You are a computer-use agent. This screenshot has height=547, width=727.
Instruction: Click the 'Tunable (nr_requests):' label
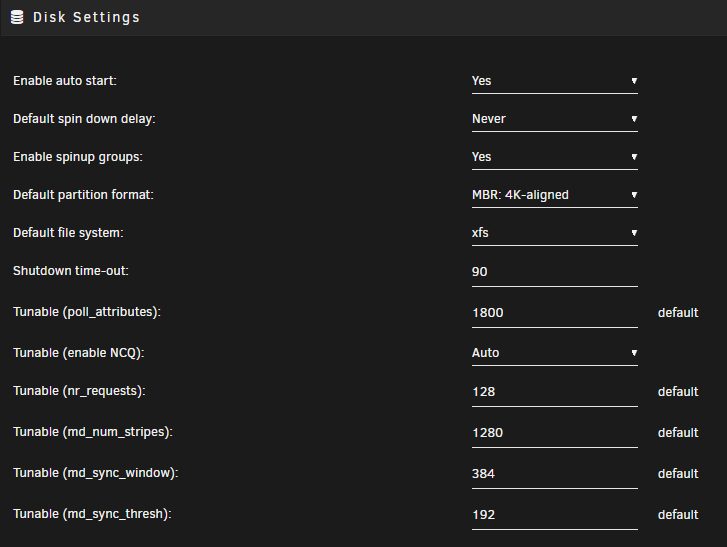(79, 392)
